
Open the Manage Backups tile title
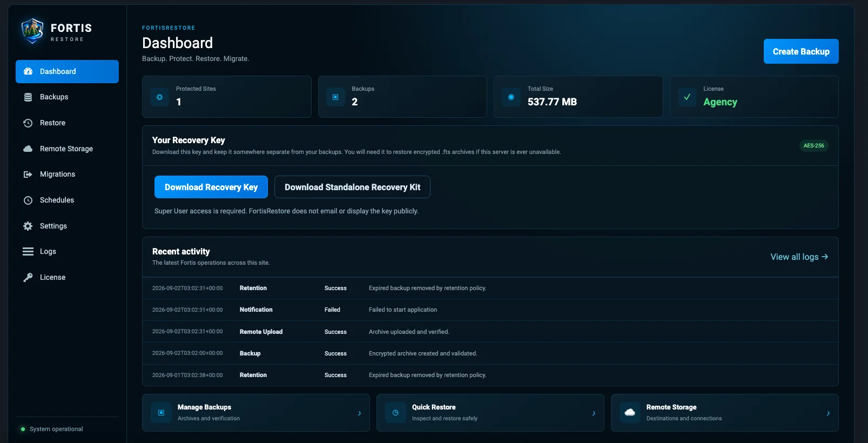click(x=204, y=407)
